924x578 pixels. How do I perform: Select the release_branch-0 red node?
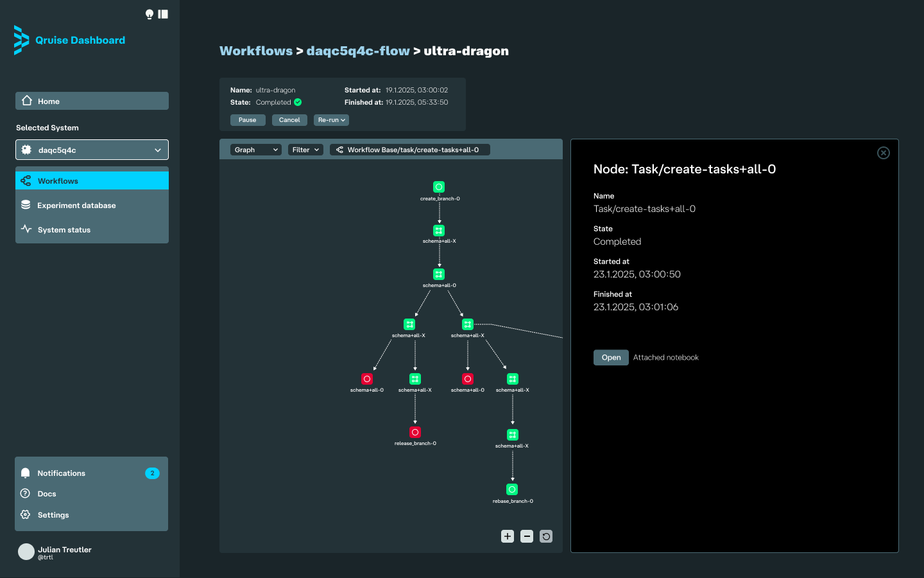pos(415,432)
